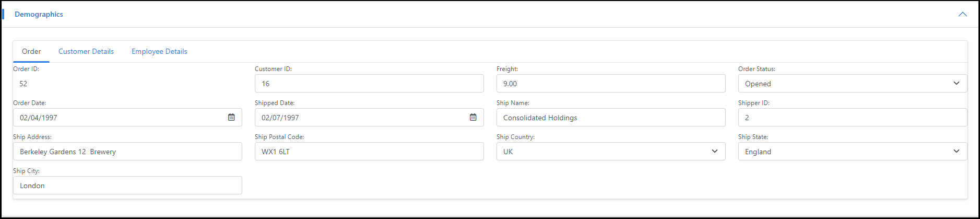980x219 pixels.
Task: Open the Shipped Date calendar picker
Action: coord(473,117)
